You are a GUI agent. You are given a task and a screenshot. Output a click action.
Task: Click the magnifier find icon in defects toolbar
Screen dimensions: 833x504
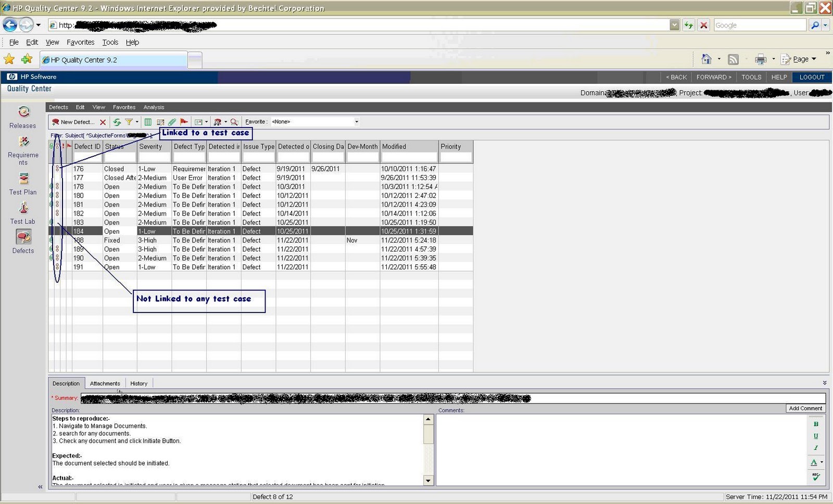(234, 122)
